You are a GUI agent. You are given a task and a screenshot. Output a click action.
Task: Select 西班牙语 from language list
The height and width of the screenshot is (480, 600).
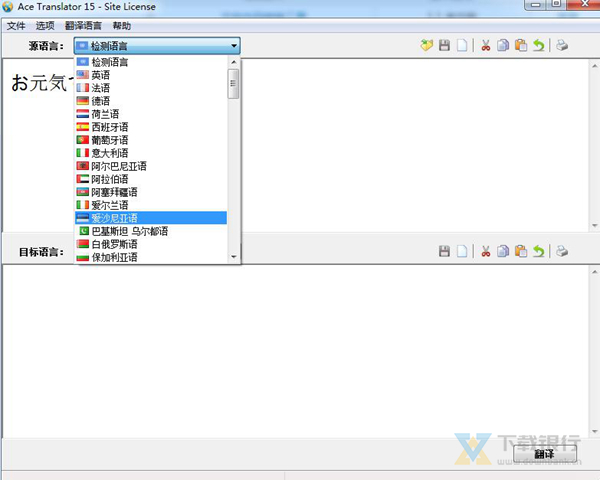click(x=151, y=127)
